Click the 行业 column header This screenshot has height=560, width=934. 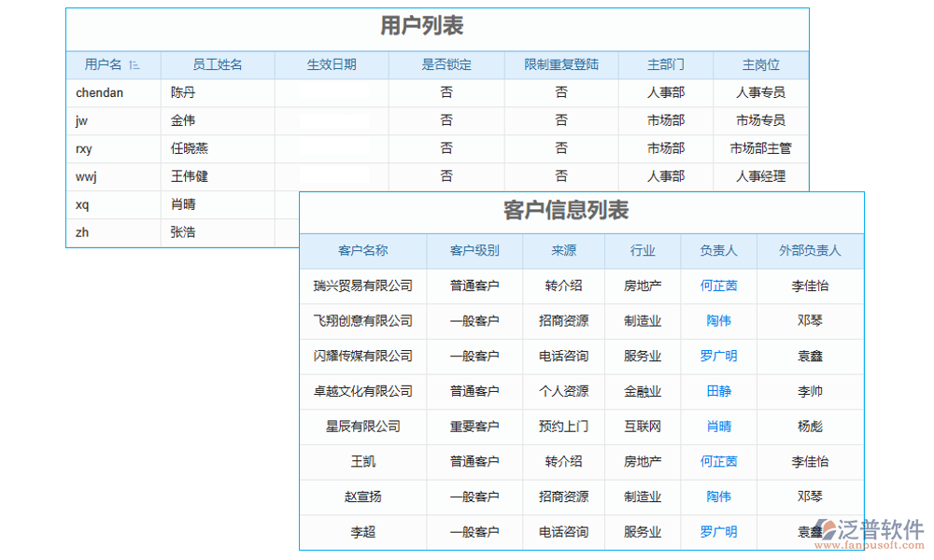(x=643, y=250)
